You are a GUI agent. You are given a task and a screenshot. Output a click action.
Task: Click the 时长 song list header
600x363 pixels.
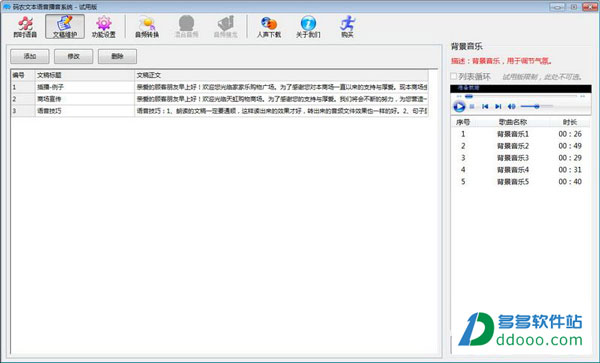coord(570,122)
